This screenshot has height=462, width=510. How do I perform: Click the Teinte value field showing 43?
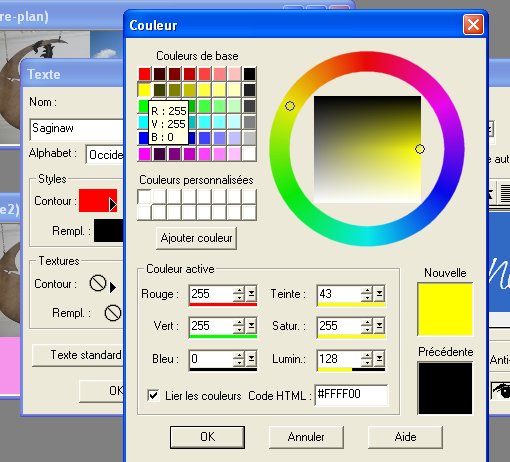339,294
